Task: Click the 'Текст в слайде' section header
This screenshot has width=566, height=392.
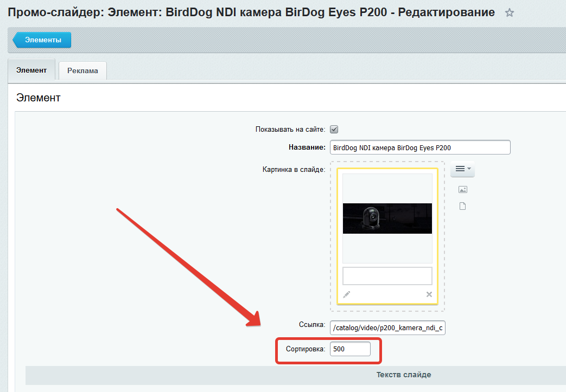Action: coord(404,375)
